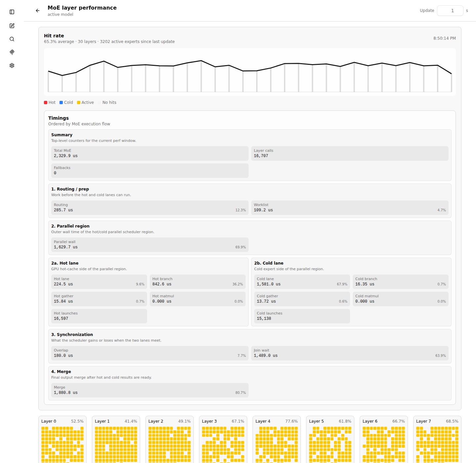Select the No hits legend label
The width and height of the screenshot is (476, 463).
[x=109, y=103]
